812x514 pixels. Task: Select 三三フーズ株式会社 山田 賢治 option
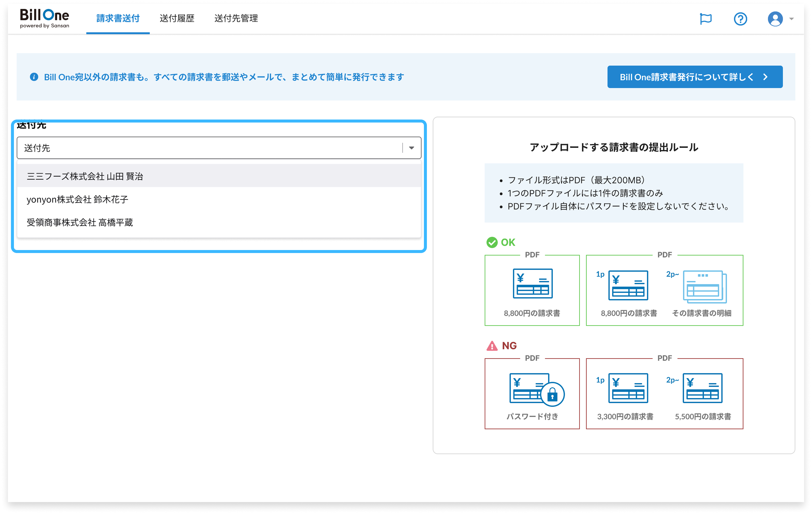[x=85, y=176]
